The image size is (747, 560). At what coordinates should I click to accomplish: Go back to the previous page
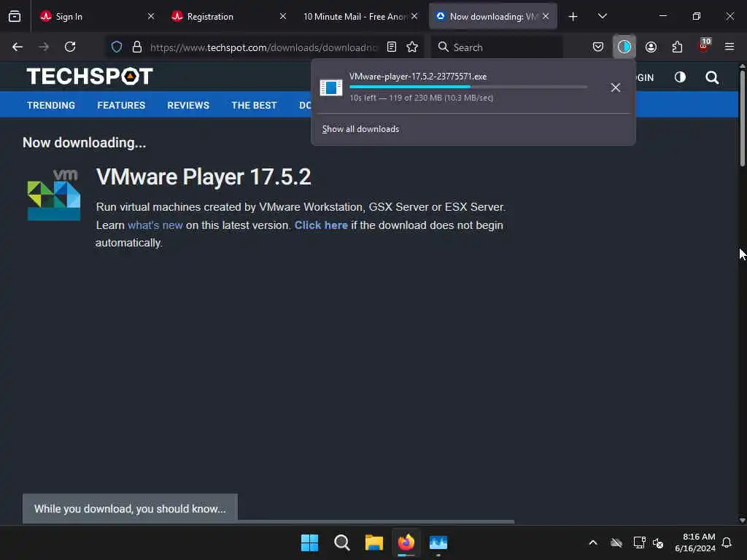tap(18, 47)
